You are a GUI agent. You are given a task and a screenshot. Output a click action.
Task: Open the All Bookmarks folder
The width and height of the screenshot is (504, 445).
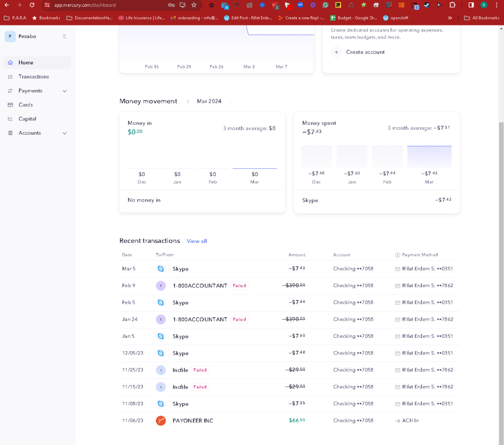click(x=481, y=18)
